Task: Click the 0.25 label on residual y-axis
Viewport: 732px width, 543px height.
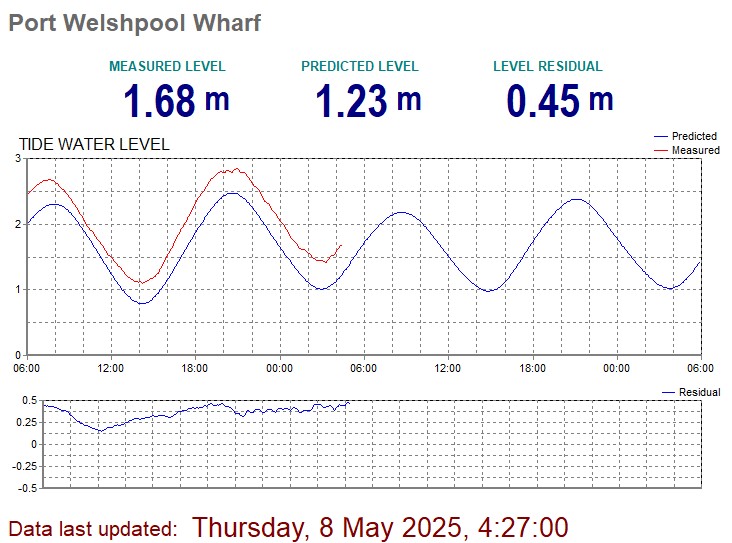Action: click(26, 422)
